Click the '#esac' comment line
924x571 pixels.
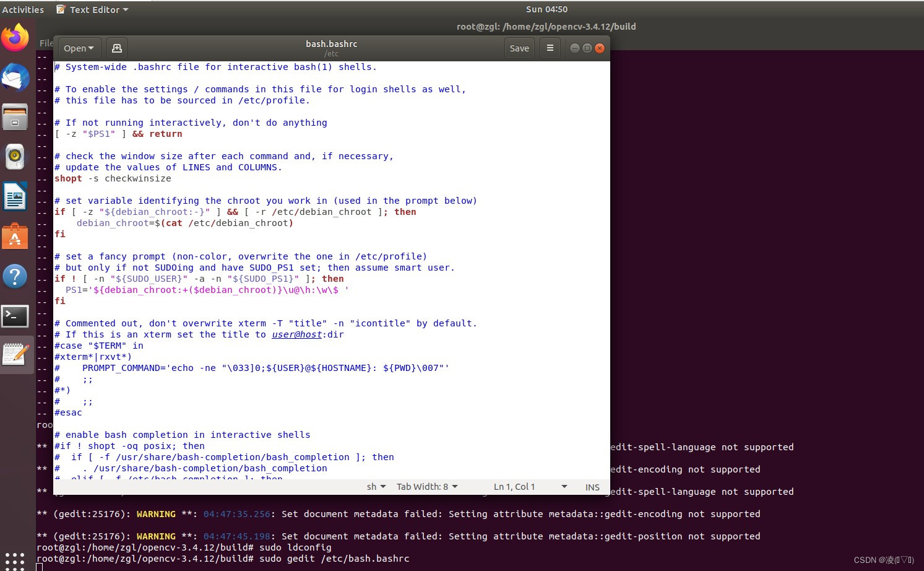(68, 412)
